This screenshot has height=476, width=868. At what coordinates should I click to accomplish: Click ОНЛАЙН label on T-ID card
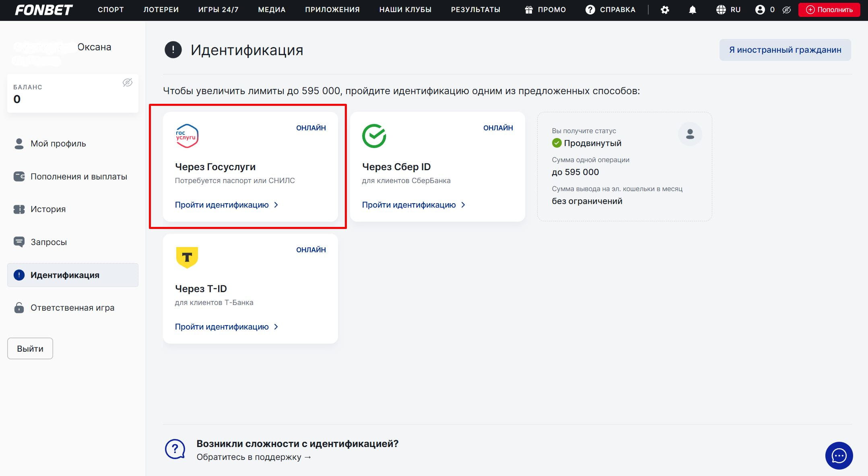(311, 250)
